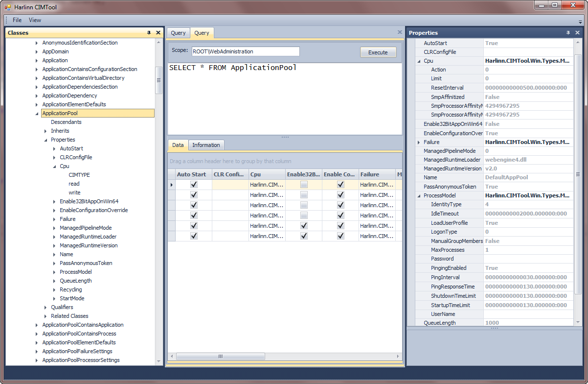588x384 pixels.
Task: Expand the AutoStart node in Classes tree
Action: click(54, 148)
